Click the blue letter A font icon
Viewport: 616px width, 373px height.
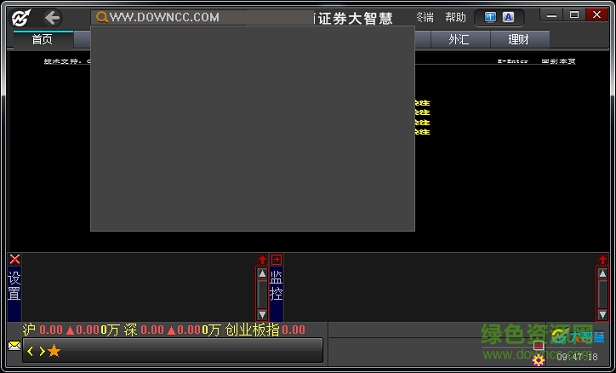tap(508, 17)
